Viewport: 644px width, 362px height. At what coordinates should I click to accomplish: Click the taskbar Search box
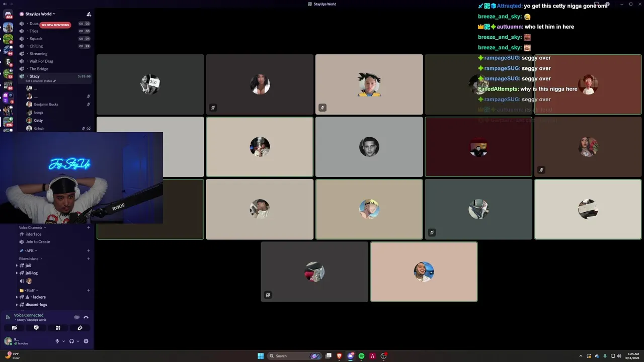coord(295,356)
